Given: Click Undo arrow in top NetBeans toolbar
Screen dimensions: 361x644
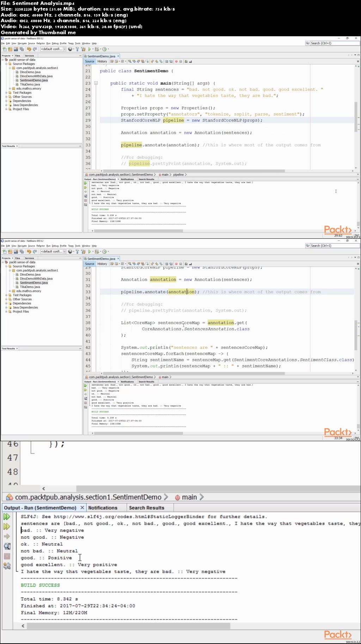Looking at the screenshot, I should click(x=29, y=49).
